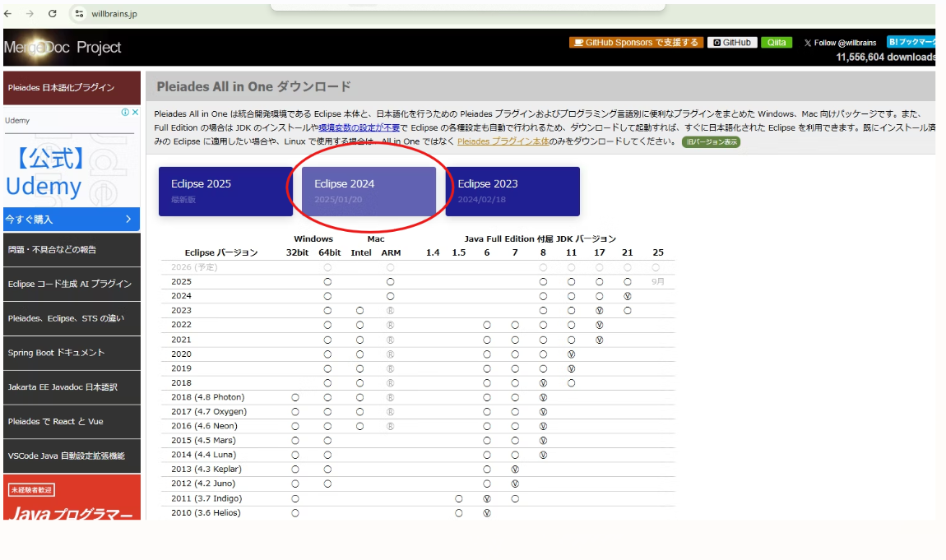Open the GitHub button in the header
This screenshot has width=946, height=560.
(732, 42)
